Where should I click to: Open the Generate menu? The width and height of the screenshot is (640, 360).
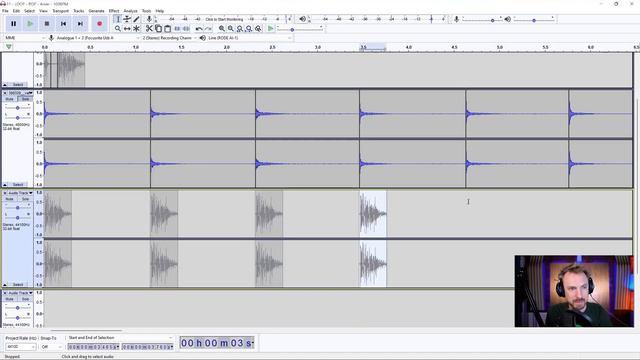tap(96, 11)
